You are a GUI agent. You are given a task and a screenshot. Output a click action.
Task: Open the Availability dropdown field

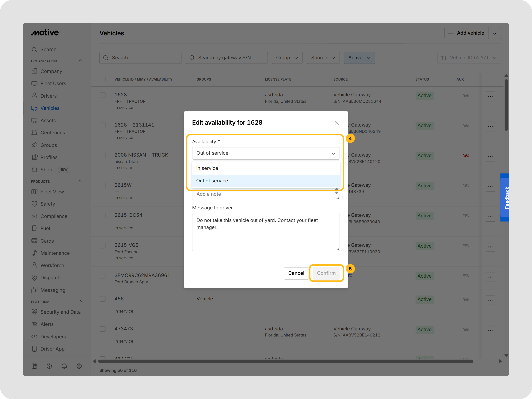coord(265,153)
